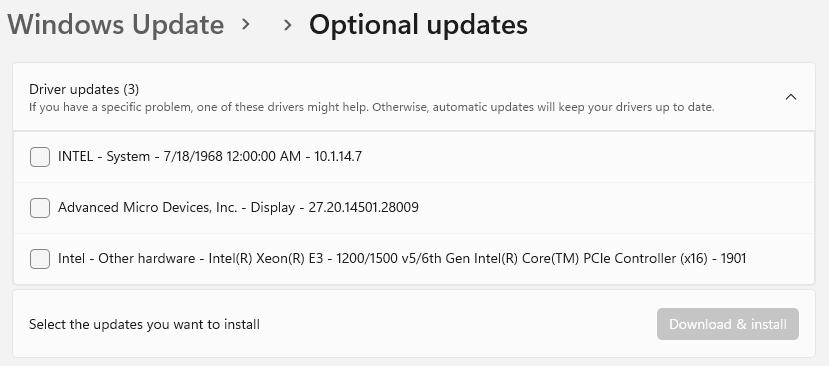Click the Optional updates page heading
The width and height of the screenshot is (829, 366).
418,24
